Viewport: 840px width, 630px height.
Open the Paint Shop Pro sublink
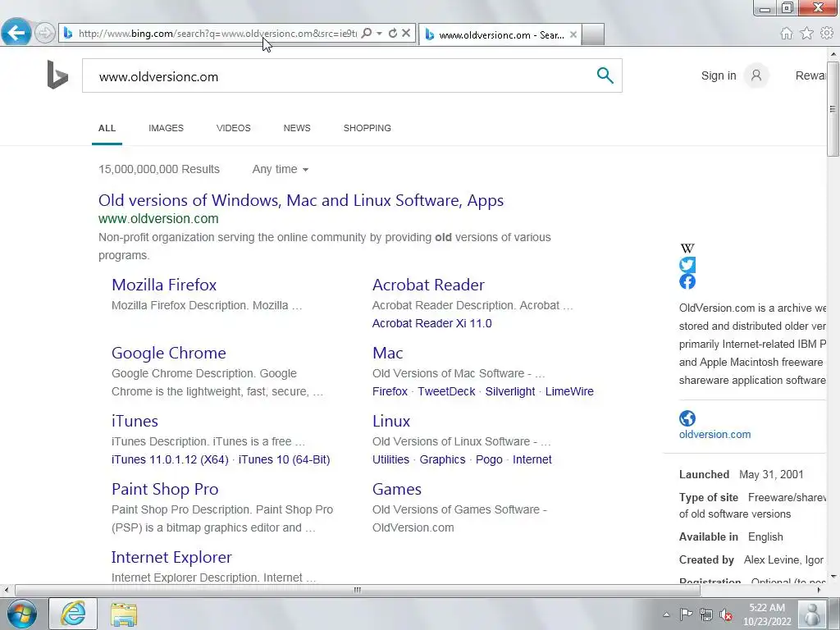coord(165,489)
